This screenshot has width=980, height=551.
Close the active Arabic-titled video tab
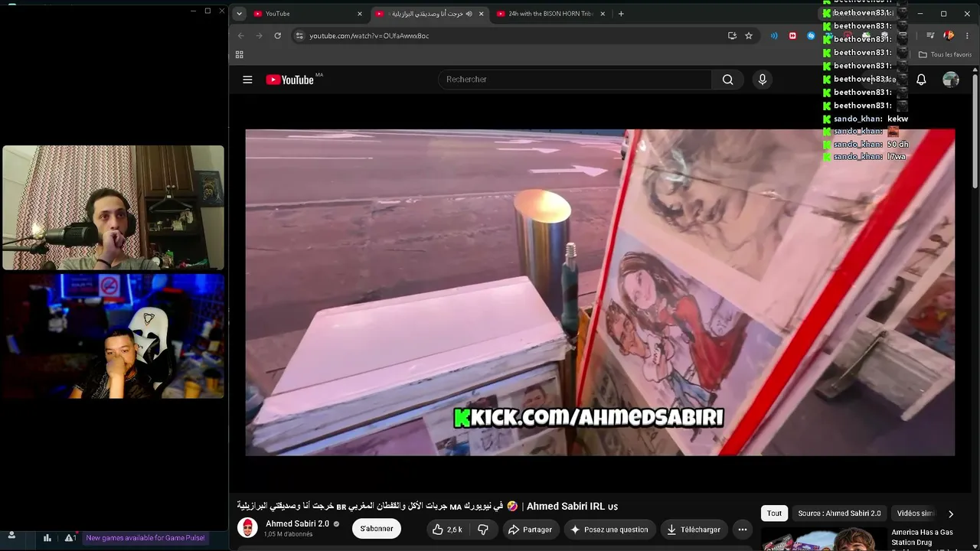pyautogui.click(x=481, y=14)
